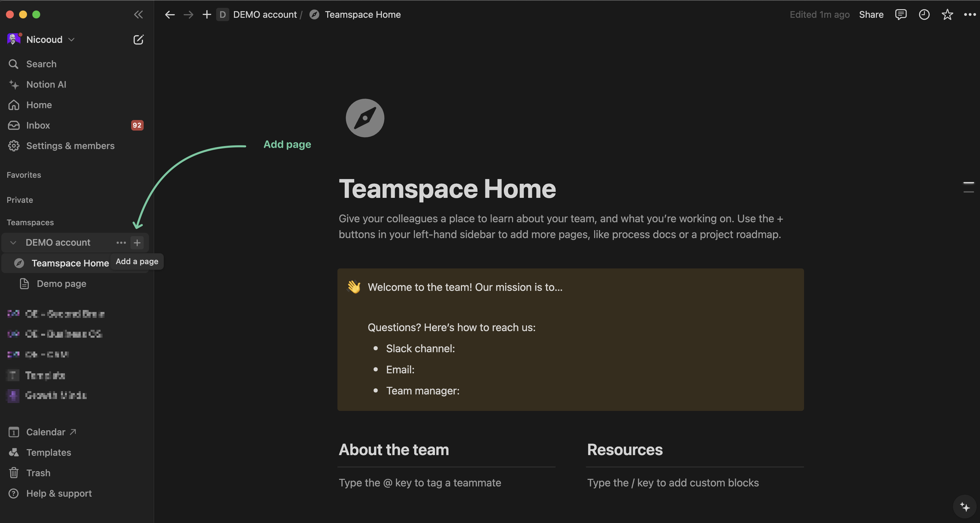Open the table of contents outline marker
980x523 pixels.
point(968,187)
